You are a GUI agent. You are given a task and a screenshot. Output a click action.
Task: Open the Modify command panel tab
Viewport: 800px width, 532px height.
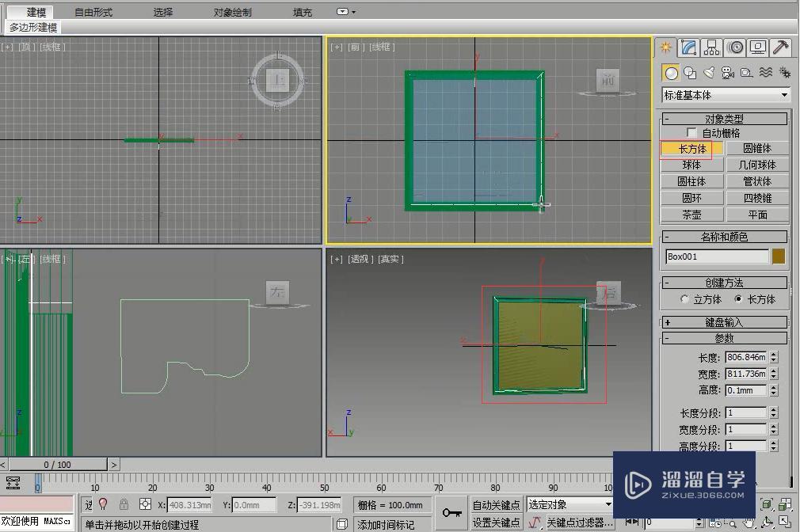coord(688,48)
